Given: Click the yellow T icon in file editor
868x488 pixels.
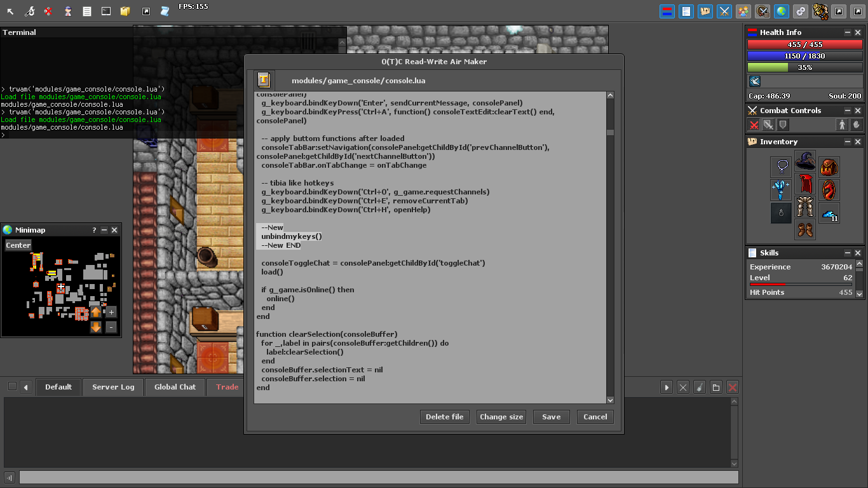Looking at the screenshot, I should click(x=264, y=80).
